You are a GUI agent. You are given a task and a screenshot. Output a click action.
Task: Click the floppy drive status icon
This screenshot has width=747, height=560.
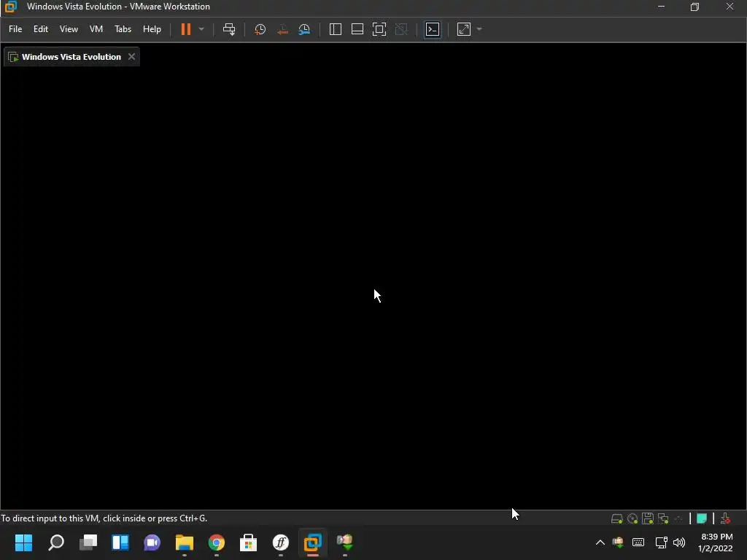648,518
